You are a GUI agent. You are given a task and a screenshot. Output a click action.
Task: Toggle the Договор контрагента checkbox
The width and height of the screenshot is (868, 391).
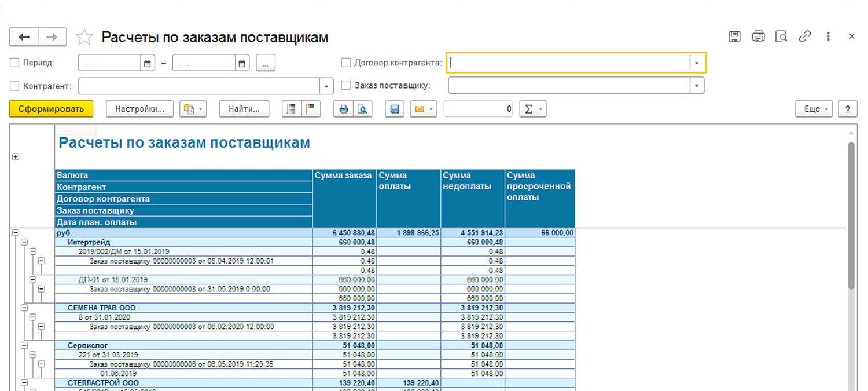pyautogui.click(x=346, y=63)
